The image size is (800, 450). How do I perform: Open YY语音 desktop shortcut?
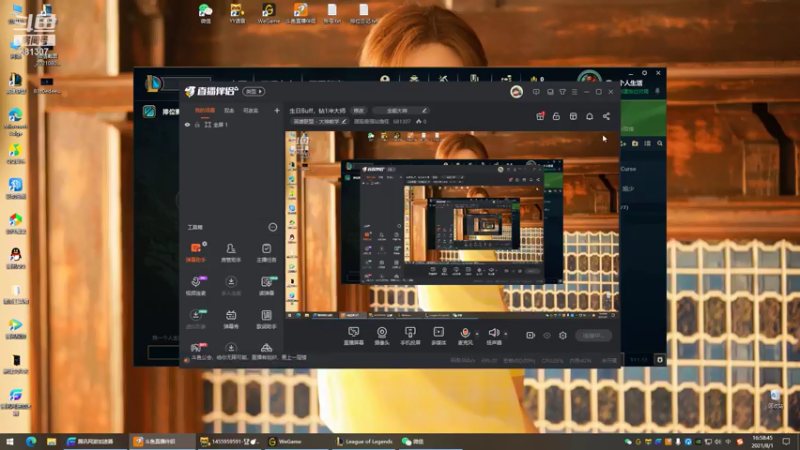click(x=237, y=13)
